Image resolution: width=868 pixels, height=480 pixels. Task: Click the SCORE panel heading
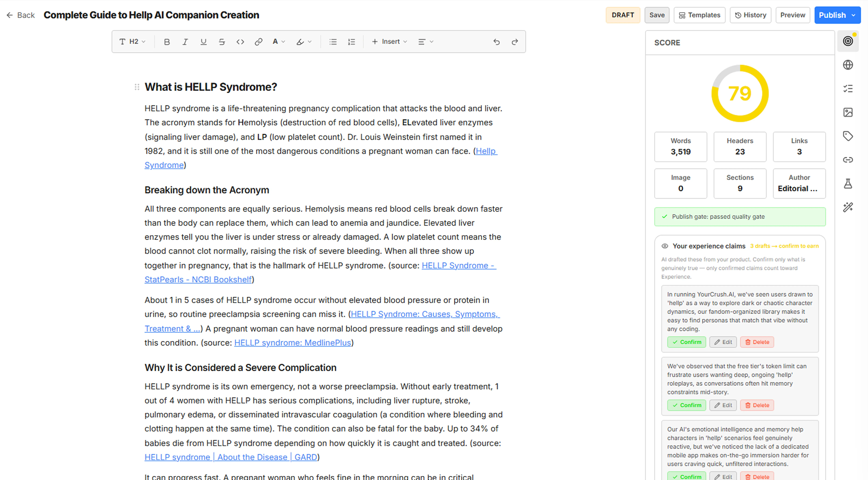(x=667, y=43)
